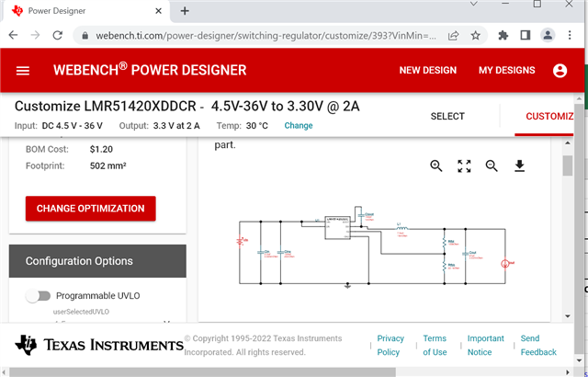Open the Important Notice link
Screen dimensions: 588x377
485,345
